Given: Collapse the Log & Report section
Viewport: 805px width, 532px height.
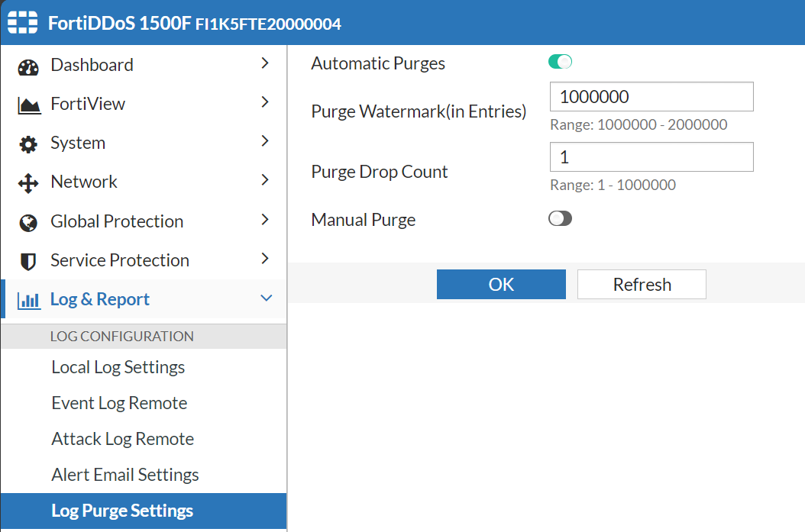Looking at the screenshot, I should click(x=266, y=298).
